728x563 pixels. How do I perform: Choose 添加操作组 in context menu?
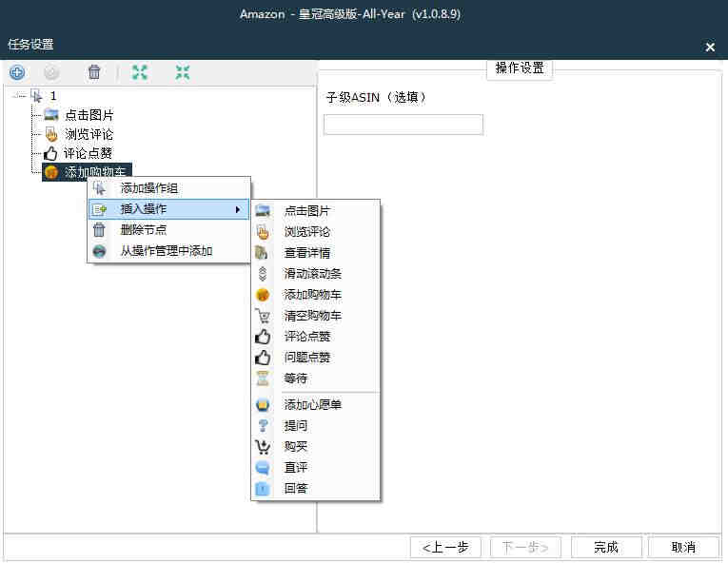[x=169, y=188]
